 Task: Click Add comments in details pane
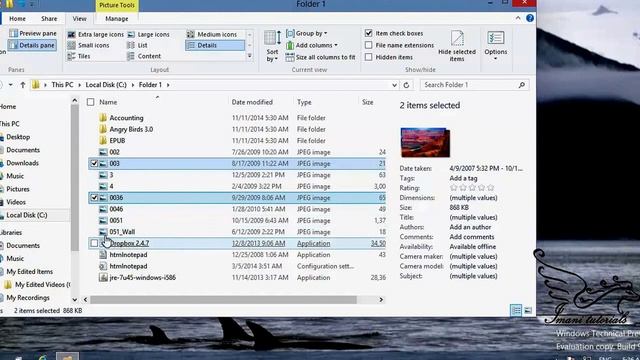click(x=472, y=237)
